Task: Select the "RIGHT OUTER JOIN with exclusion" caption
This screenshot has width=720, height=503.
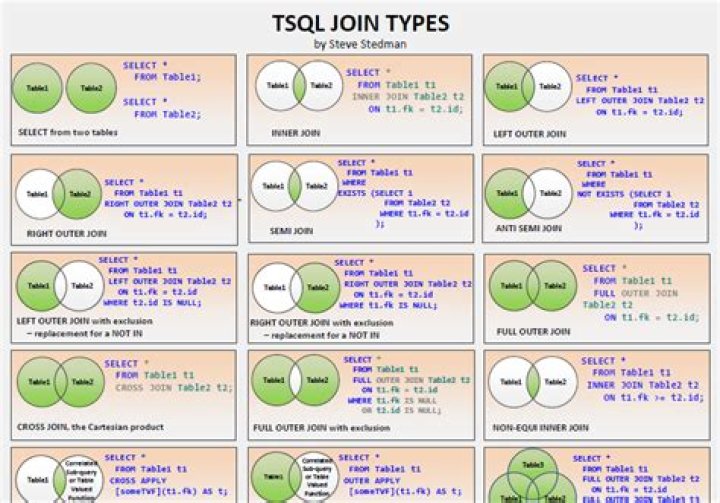Action: [322, 323]
